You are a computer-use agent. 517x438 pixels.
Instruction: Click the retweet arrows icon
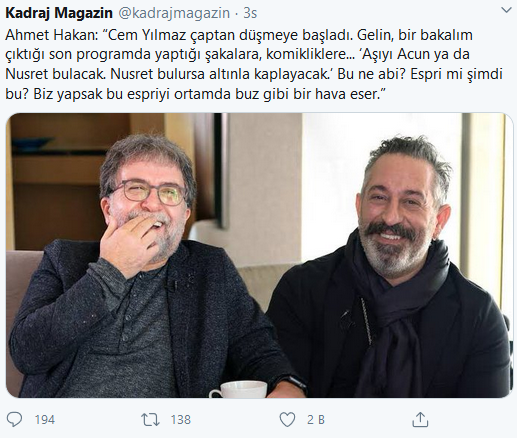pos(150,419)
